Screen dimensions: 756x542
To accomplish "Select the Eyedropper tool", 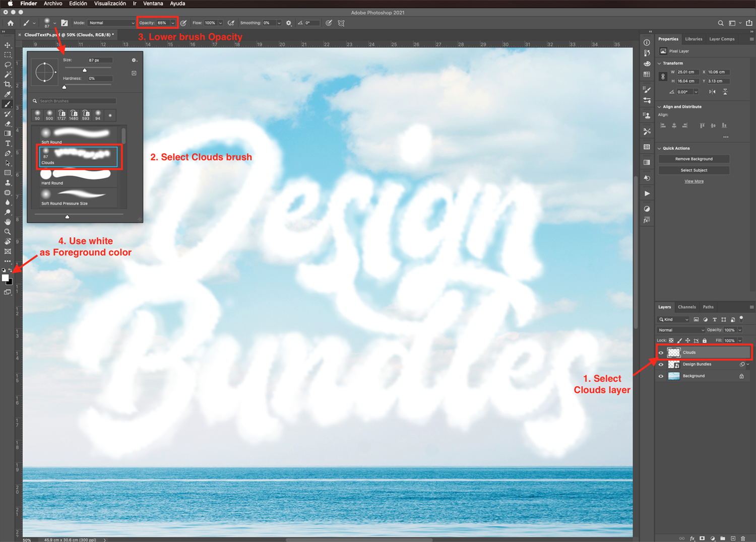I will point(8,94).
